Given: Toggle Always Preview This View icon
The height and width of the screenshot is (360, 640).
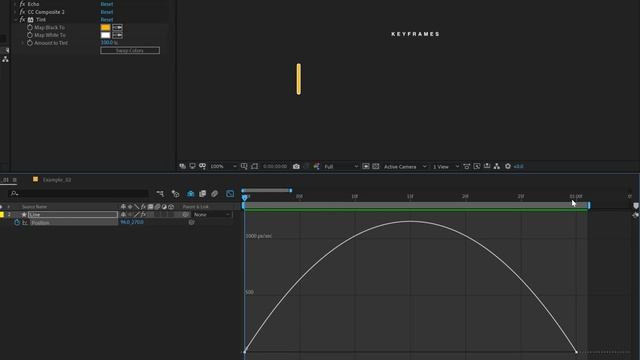Looking at the screenshot, I should [x=182, y=166].
